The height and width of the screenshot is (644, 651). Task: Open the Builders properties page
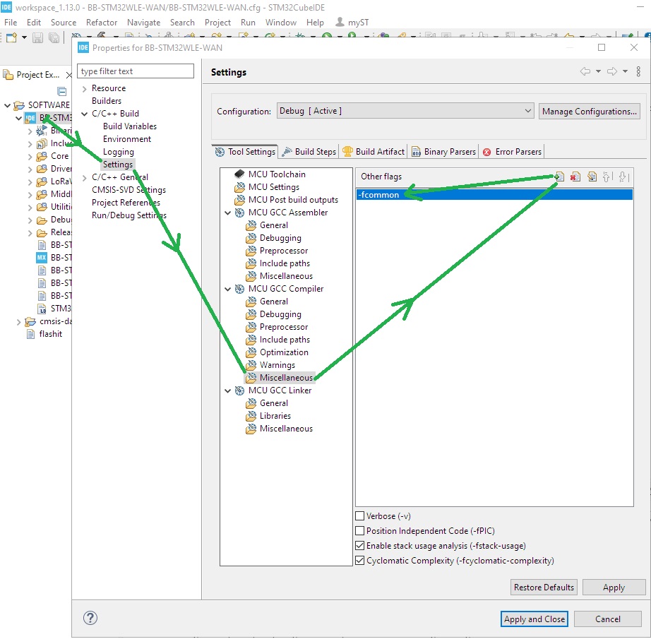pyautogui.click(x=107, y=101)
